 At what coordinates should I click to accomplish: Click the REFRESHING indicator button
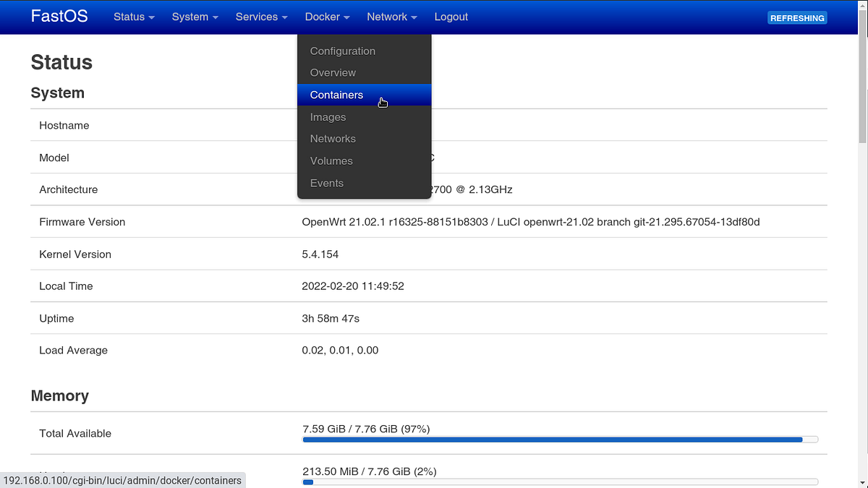797,18
